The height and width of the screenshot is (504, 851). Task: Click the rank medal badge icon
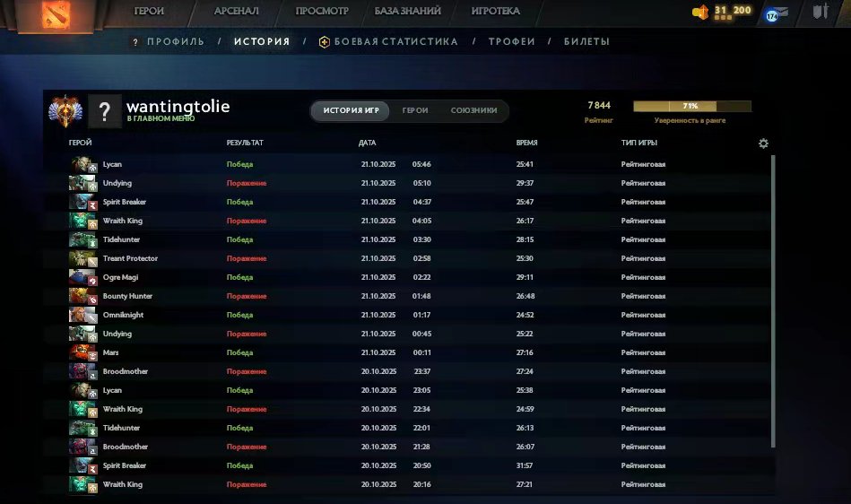click(x=65, y=110)
